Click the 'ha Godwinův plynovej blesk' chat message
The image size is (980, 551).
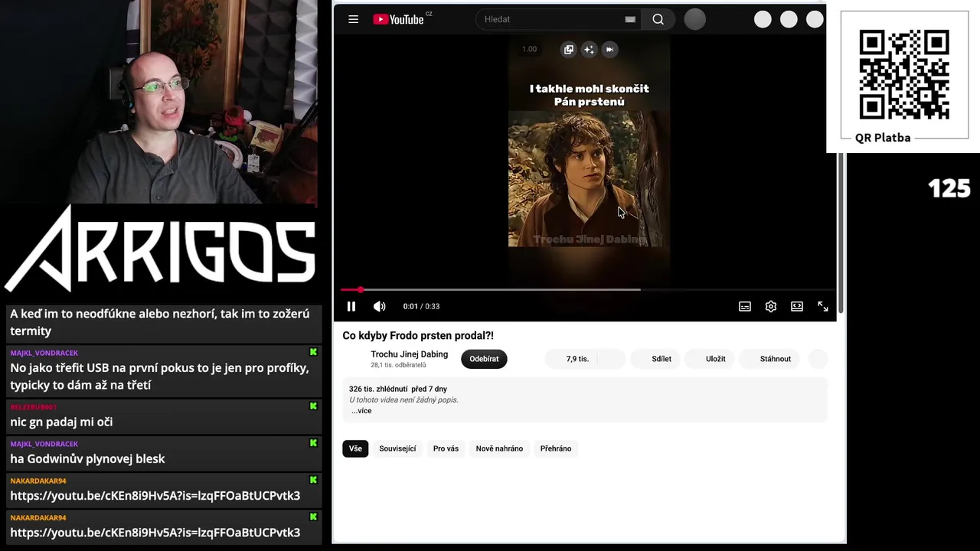tap(87, 459)
